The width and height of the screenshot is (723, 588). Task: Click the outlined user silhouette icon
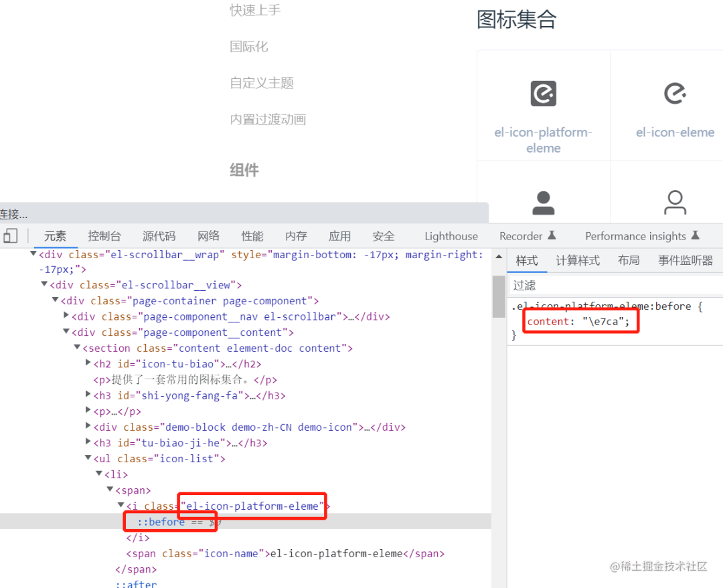tap(675, 203)
